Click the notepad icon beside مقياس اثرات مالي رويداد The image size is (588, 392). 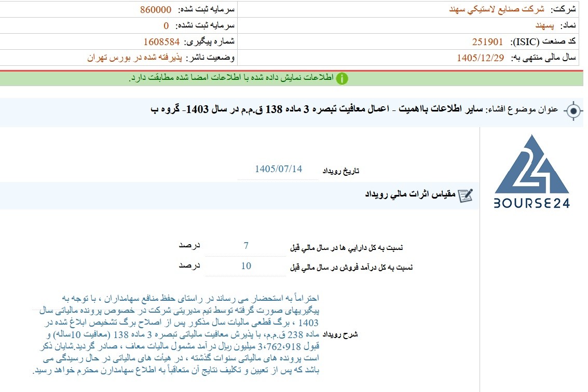tap(466, 195)
